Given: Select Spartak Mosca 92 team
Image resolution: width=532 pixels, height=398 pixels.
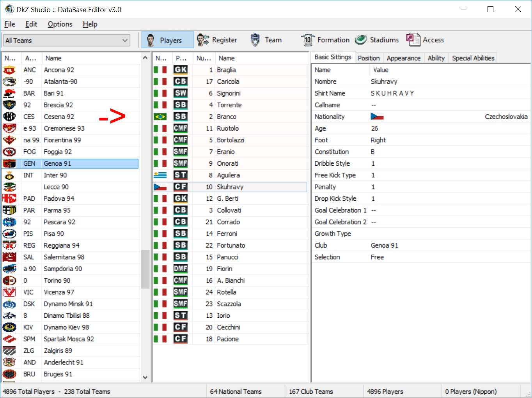Looking at the screenshot, I should [70, 339].
